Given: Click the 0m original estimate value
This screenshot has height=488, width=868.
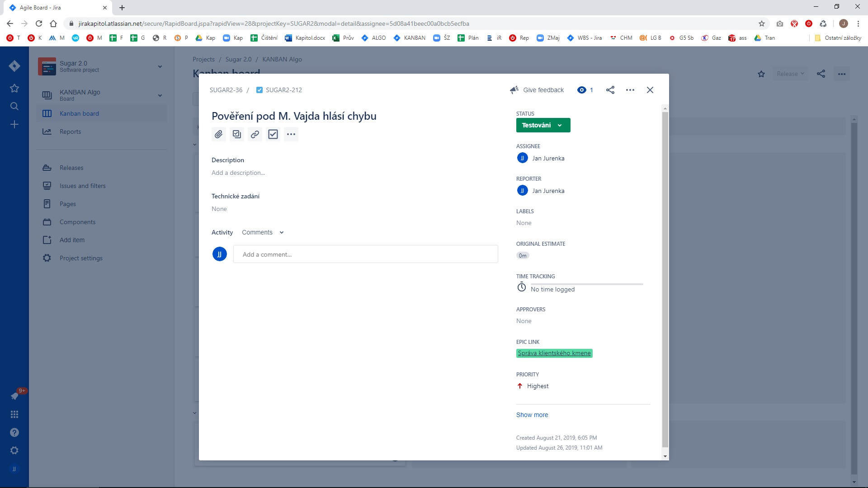Looking at the screenshot, I should pyautogui.click(x=523, y=256).
